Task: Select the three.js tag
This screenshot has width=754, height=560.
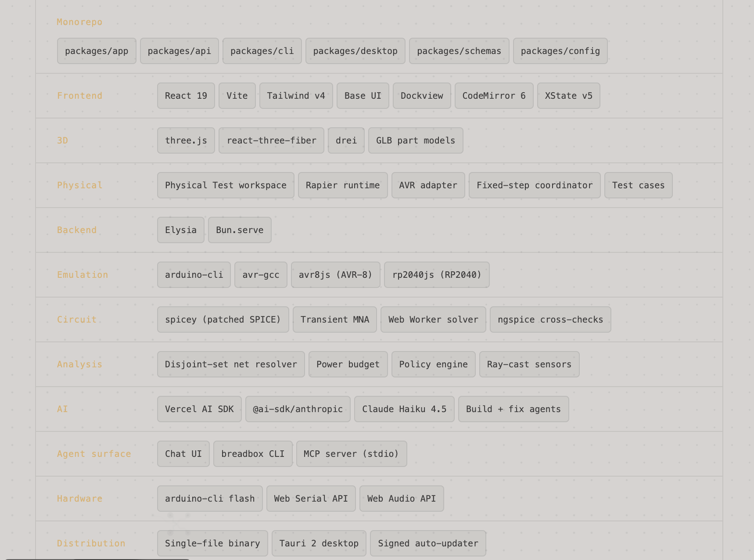Action: pyautogui.click(x=186, y=140)
